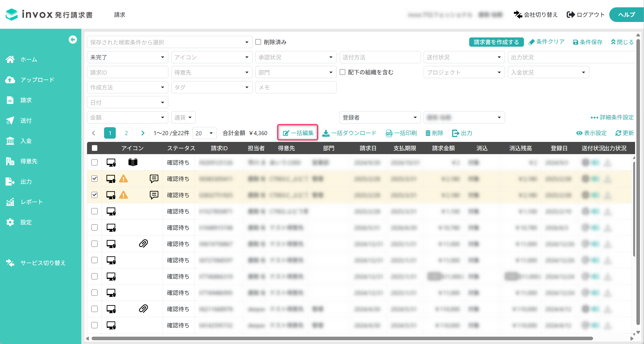This screenshot has height=344, width=644.
Task: Click the warning triangle in second checked row
Action: [124, 195]
